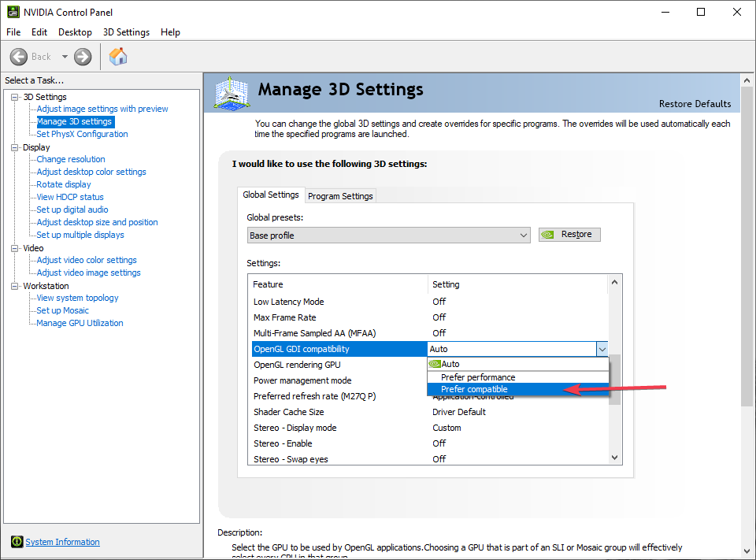Click settings list scroll down arrow
This screenshot has width=756, height=560.
coord(614,458)
